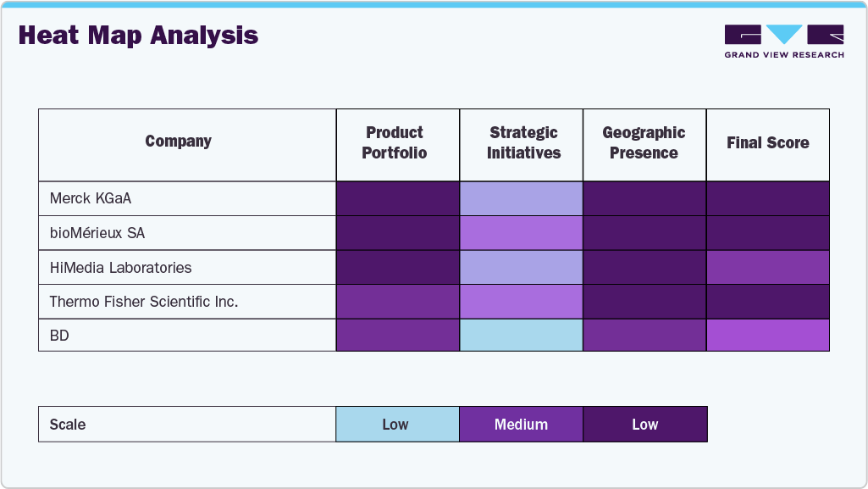Select the Company column header
The image size is (868, 489).
pyautogui.click(x=178, y=142)
